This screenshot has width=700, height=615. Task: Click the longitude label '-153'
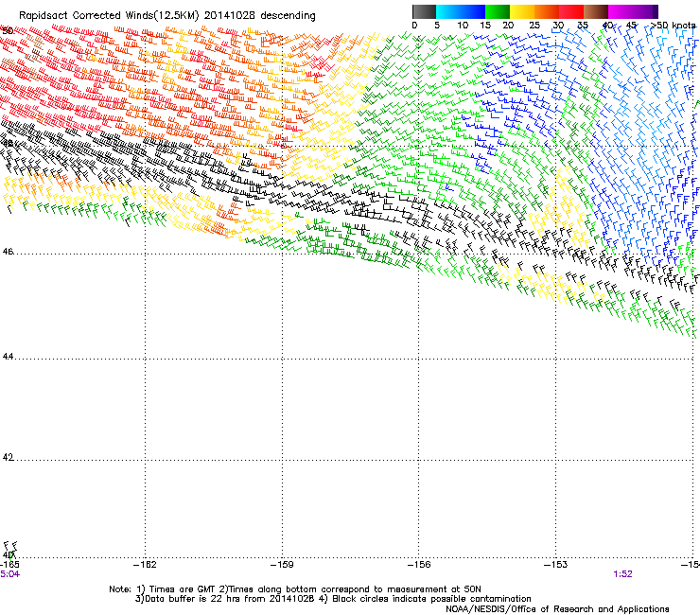[556, 565]
